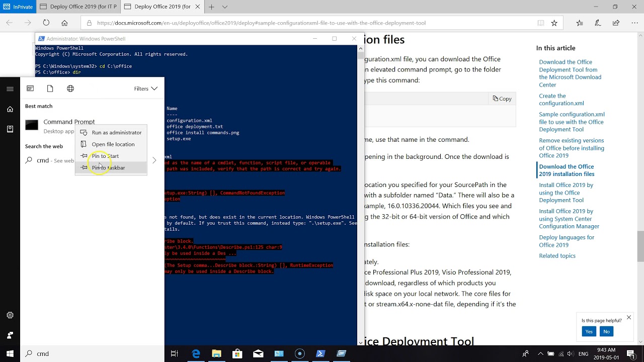This screenshot has height=362, width=644.
Task: Answer Yes to 'Is this page helpful?'
Action: [589, 331]
